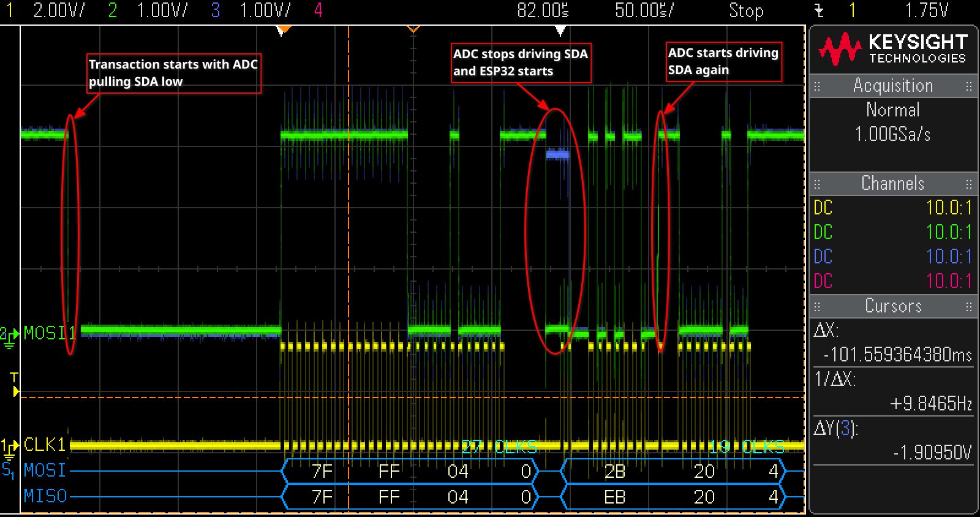Click the Keysight Technologies logo

pos(892,50)
